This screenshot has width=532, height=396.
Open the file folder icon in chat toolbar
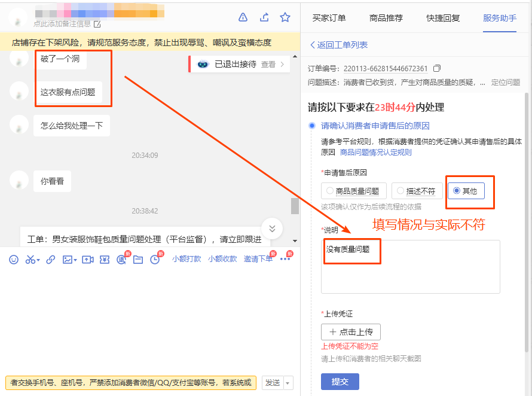point(137,259)
